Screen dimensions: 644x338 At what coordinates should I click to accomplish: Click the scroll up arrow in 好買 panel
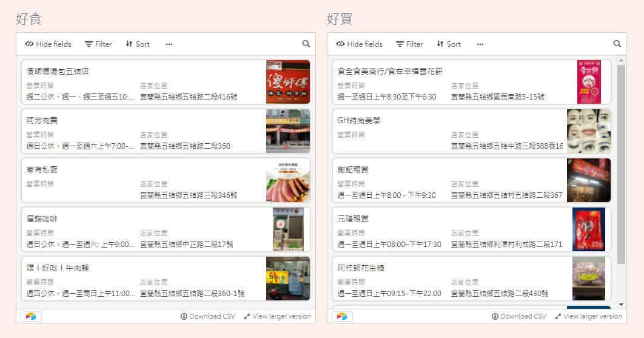point(621,61)
